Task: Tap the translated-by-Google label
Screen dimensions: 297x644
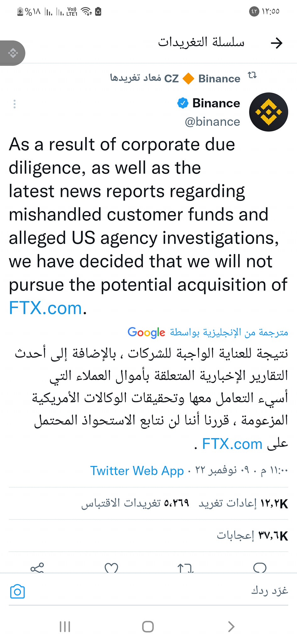Action: pyautogui.click(x=208, y=332)
